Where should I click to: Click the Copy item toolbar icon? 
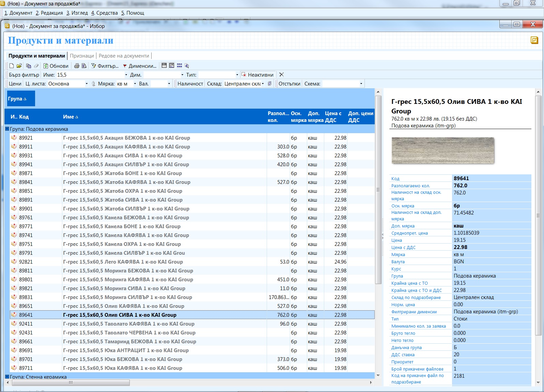click(28, 66)
